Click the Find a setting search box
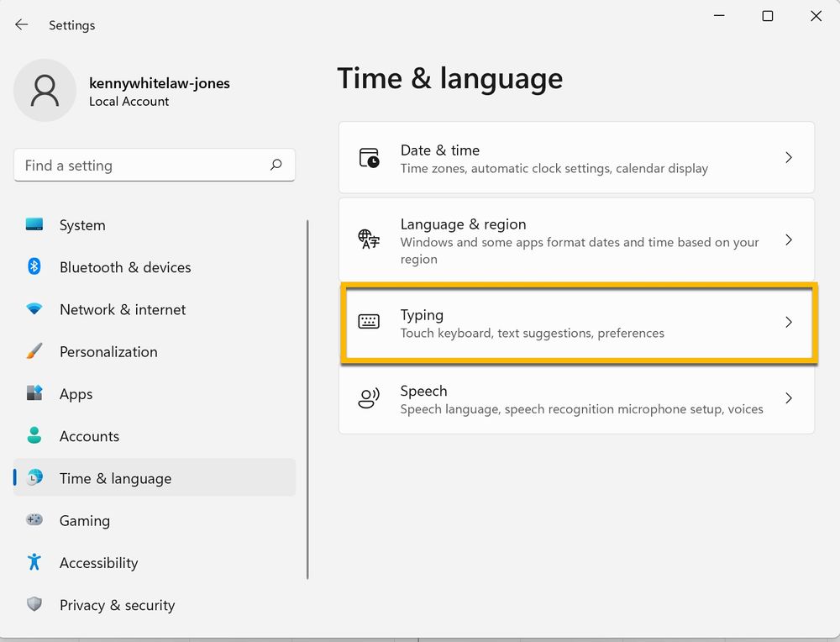840x642 pixels. click(143, 166)
